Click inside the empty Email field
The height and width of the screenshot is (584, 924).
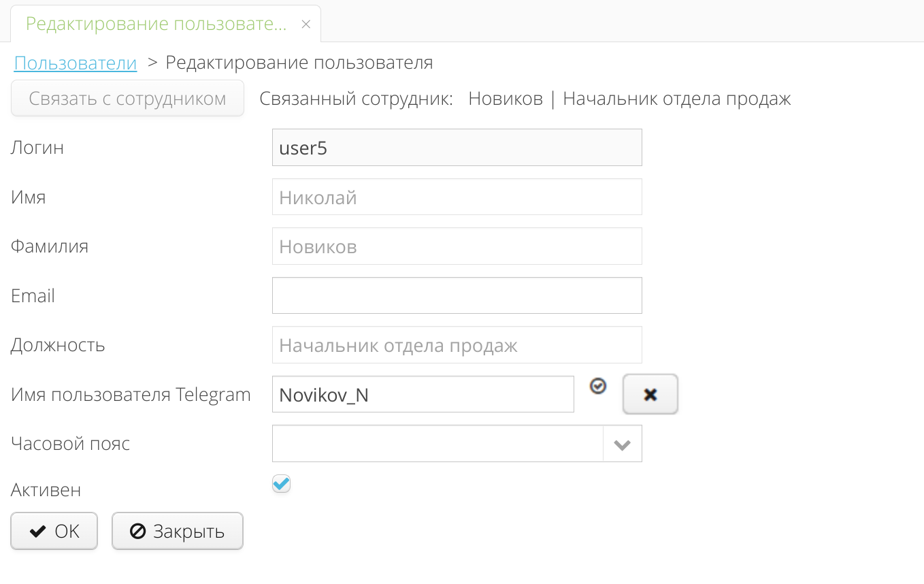coord(457,295)
